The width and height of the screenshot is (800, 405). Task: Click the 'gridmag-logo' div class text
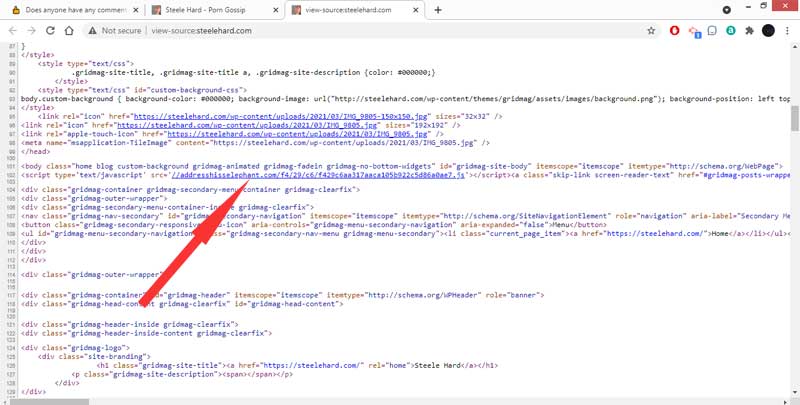96,347
